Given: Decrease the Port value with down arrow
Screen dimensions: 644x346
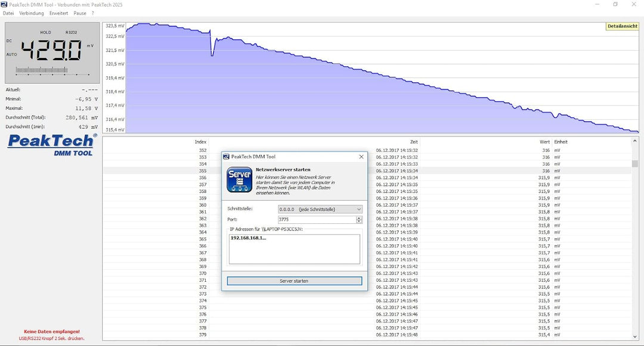Looking at the screenshot, I should click(x=359, y=222).
